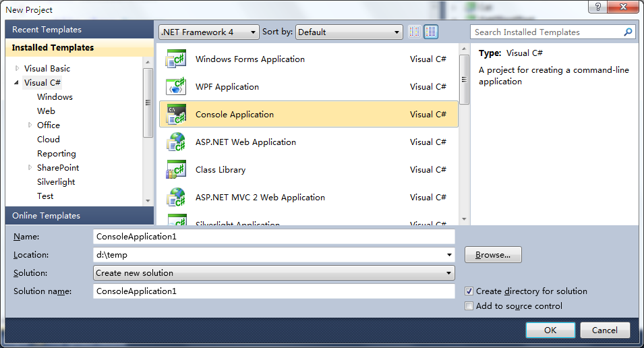The height and width of the screenshot is (348, 644).
Task: Open the Recent Templates section
Action: click(80, 29)
